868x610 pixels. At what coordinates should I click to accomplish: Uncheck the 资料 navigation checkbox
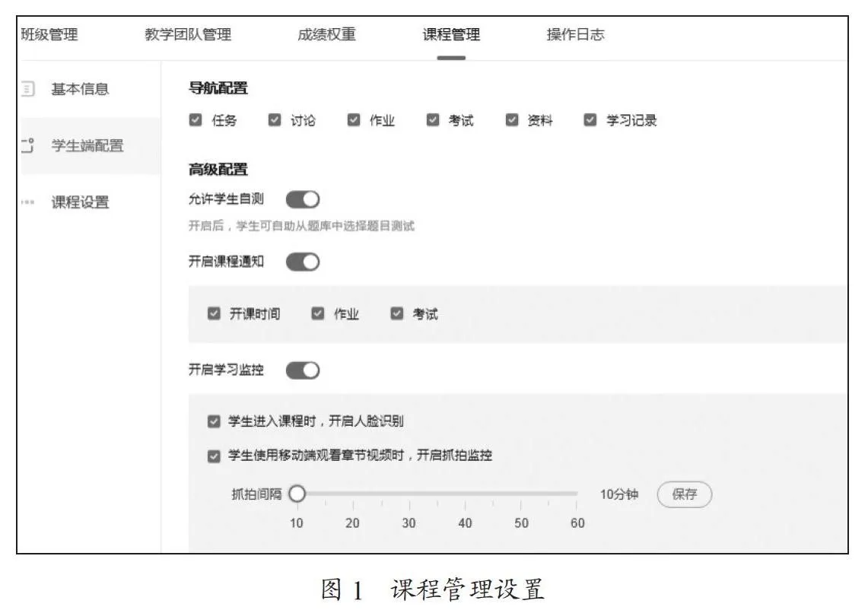[x=512, y=119]
